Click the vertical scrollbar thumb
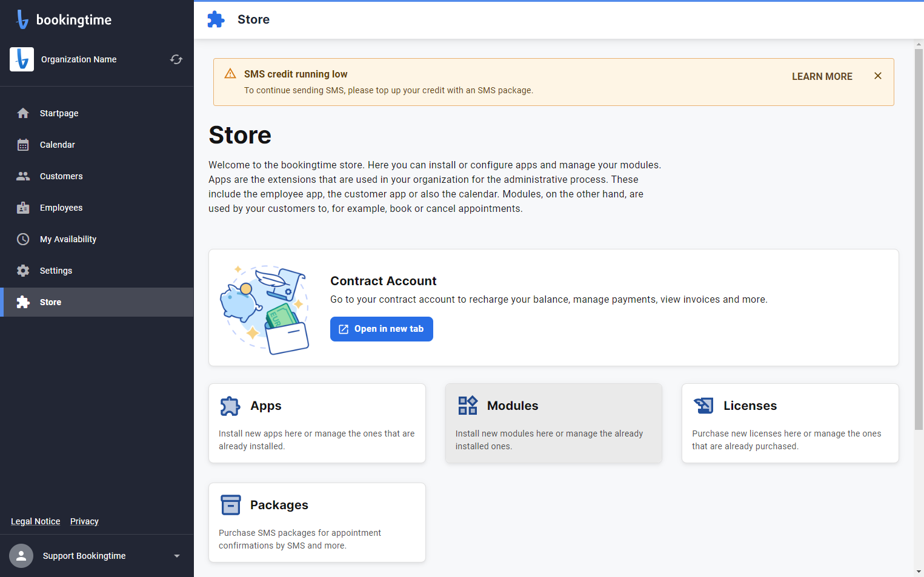This screenshot has width=924, height=577. tap(919, 239)
